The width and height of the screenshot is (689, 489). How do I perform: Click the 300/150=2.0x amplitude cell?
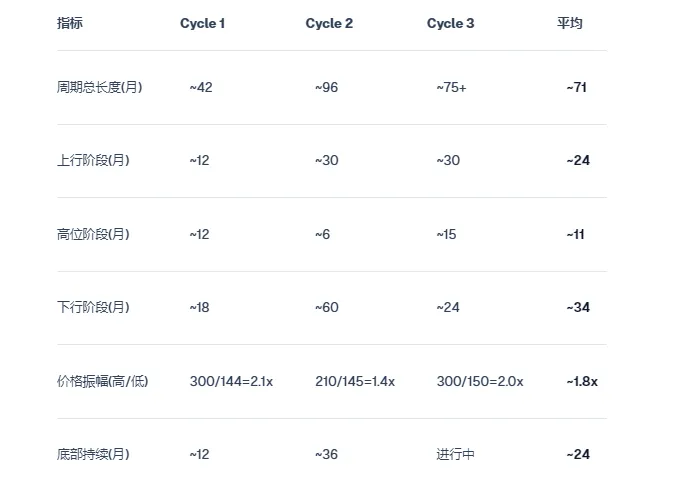tap(480, 381)
